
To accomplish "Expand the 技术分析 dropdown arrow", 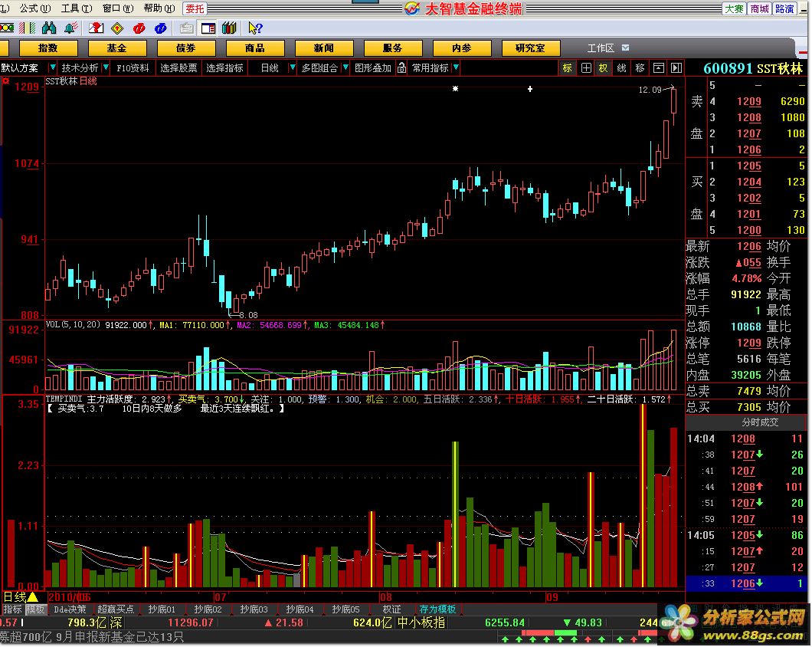I will (106, 67).
